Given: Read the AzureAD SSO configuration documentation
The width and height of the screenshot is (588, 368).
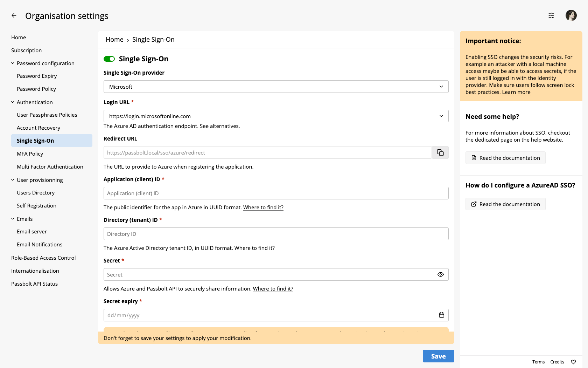Looking at the screenshot, I should (505, 204).
